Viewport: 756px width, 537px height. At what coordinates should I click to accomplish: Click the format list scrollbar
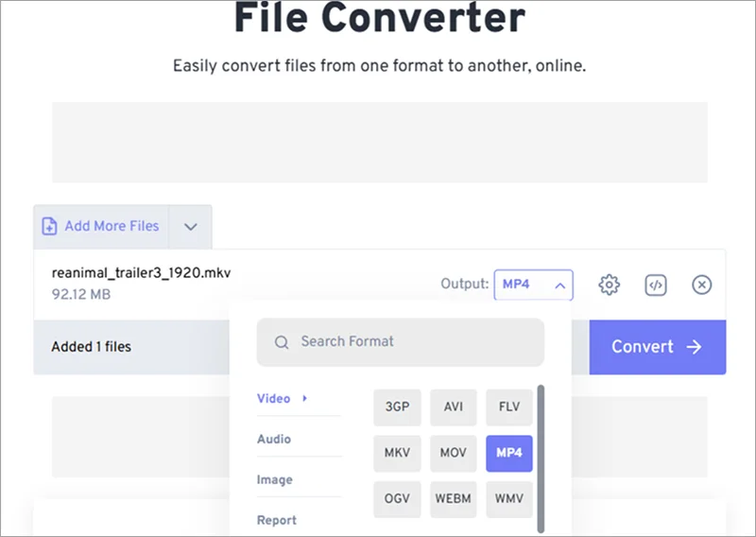[541, 459]
